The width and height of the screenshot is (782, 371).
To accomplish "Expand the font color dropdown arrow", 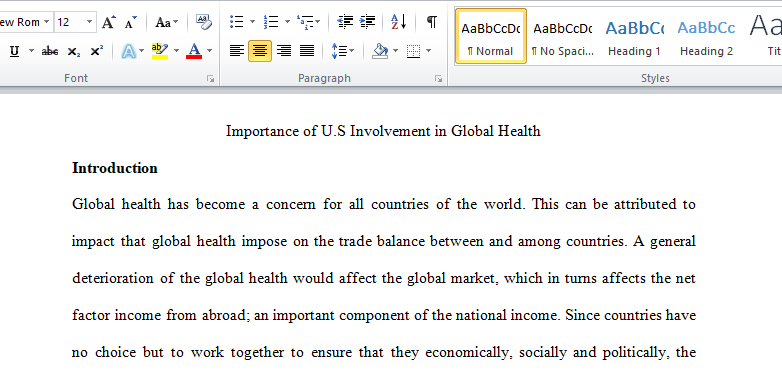I will pyautogui.click(x=209, y=51).
